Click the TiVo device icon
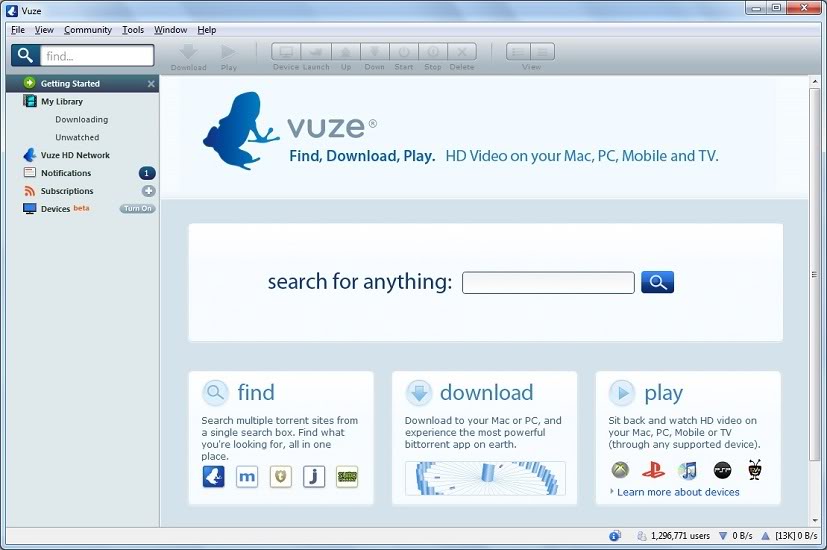The image size is (827, 550). (755, 469)
